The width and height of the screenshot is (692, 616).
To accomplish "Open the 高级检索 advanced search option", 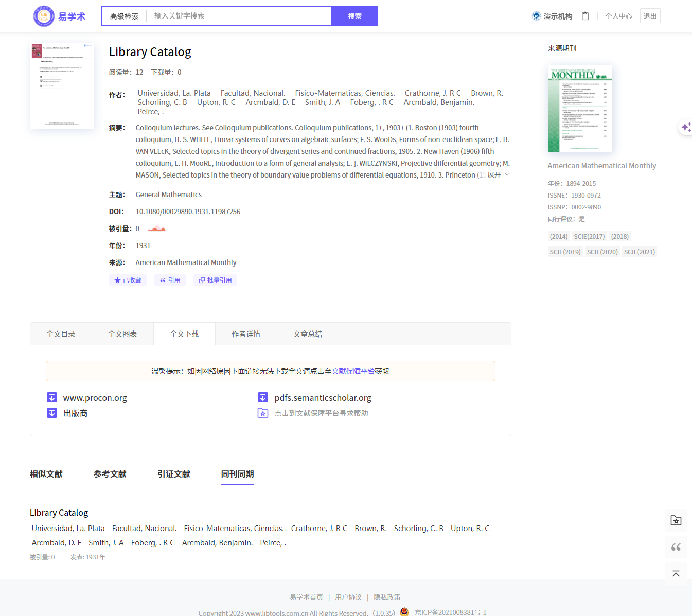I will tap(124, 16).
